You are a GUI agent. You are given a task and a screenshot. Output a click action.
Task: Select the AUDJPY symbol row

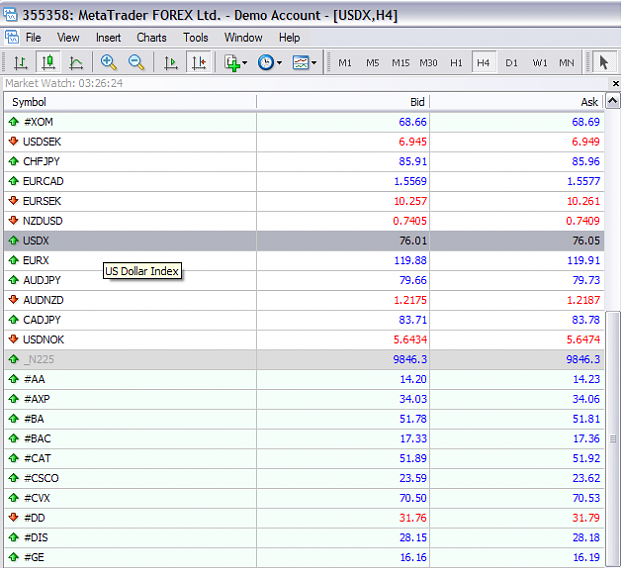click(x=304, y=280)
